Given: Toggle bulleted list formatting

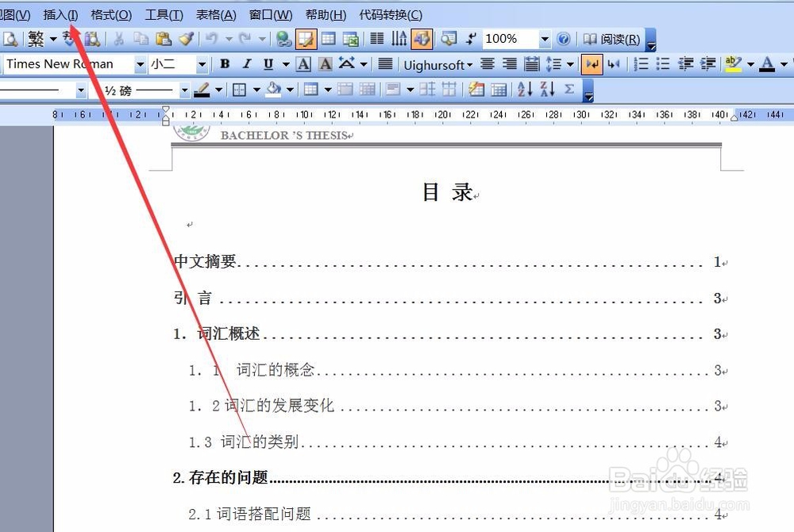Looking at the screenshot, I should [x=663, y=64].
